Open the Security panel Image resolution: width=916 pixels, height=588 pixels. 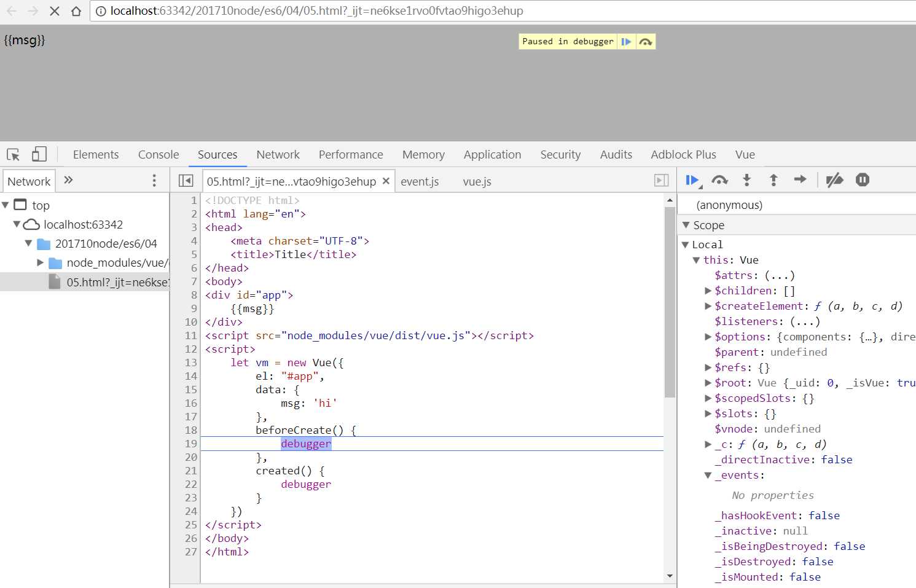pos(560,155)
